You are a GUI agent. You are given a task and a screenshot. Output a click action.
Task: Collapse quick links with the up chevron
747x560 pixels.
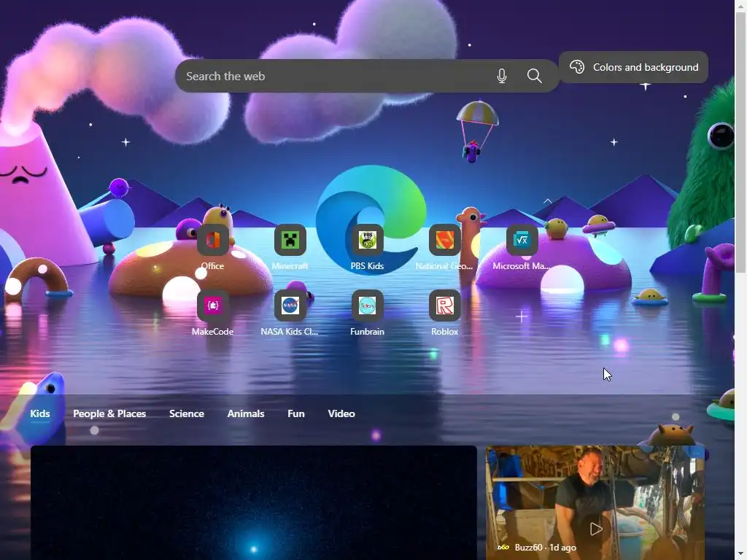pos(547,201)
